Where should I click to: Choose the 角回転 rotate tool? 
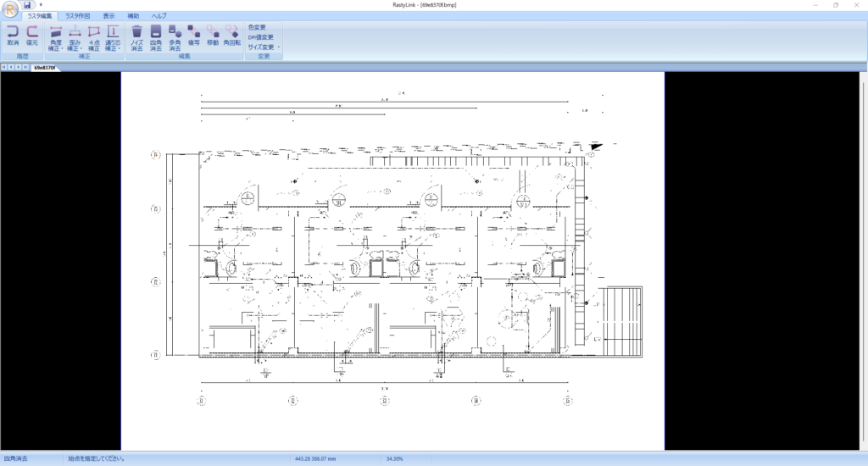pyautogui.click(x=232, y=36)
